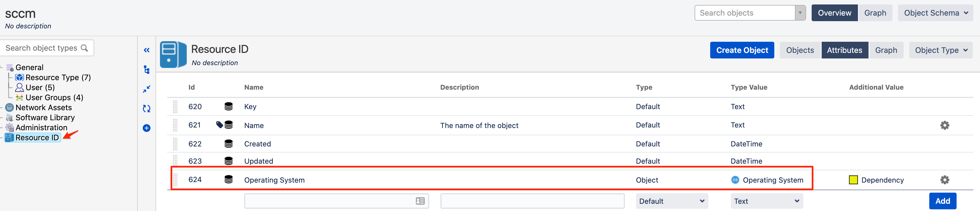Collapse the sidebar with double-chevron icon
Screen dimensions: 980x211
146,50
